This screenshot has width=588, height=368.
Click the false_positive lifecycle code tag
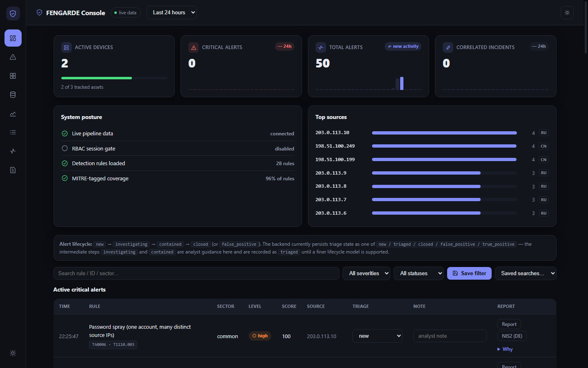239,244
